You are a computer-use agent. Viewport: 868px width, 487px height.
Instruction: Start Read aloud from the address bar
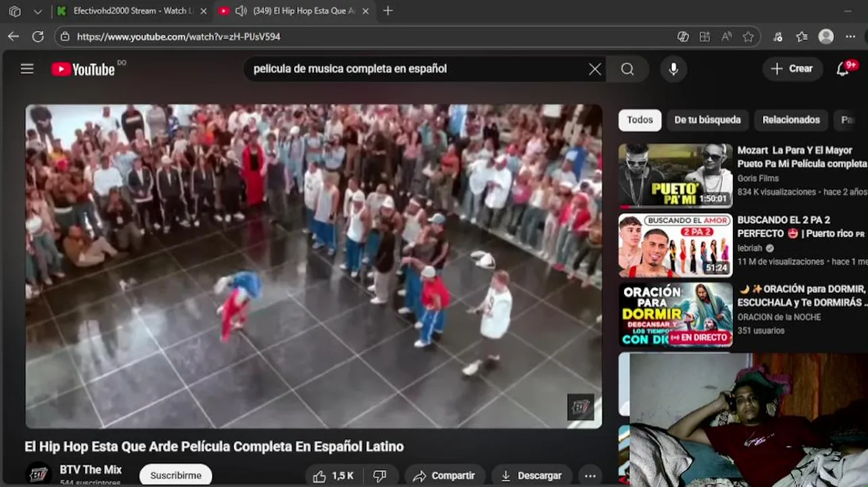(x=727, y=37)
